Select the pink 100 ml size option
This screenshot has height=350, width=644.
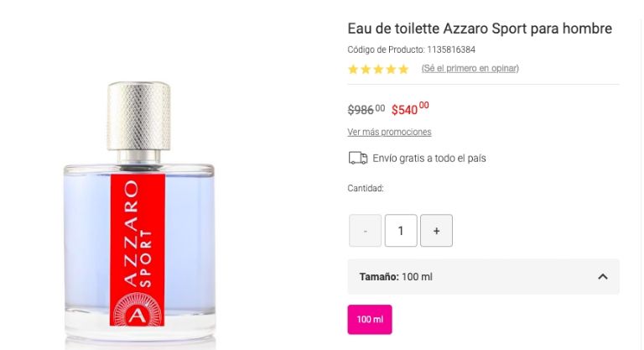click(x=370, y=319)
